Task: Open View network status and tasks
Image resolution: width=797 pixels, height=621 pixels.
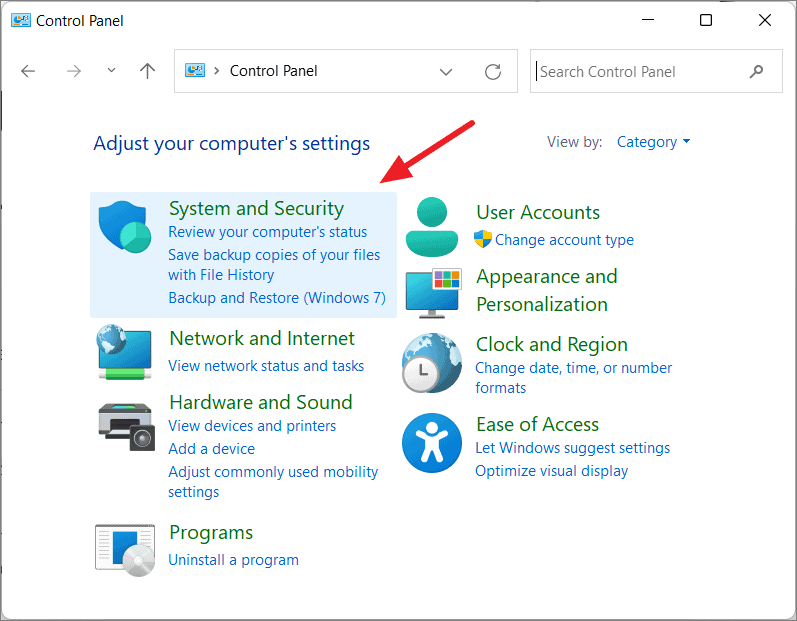Action: [266, 366]
